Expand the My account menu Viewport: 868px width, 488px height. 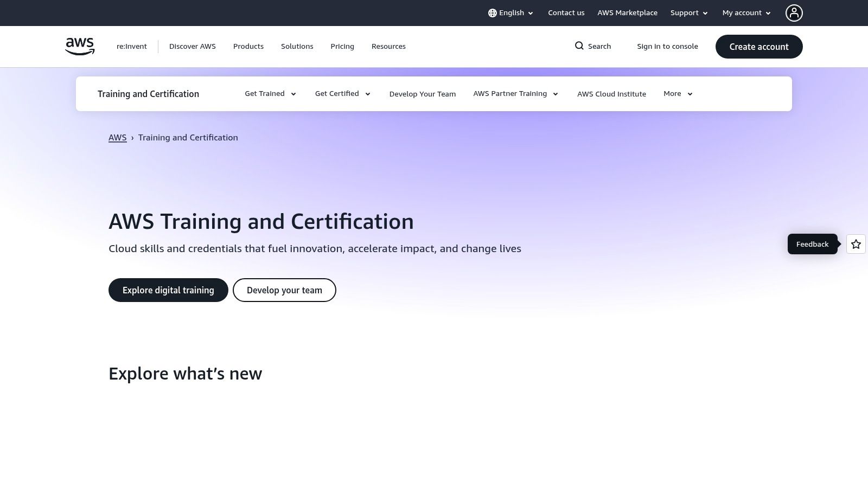[x=746, y=12]
